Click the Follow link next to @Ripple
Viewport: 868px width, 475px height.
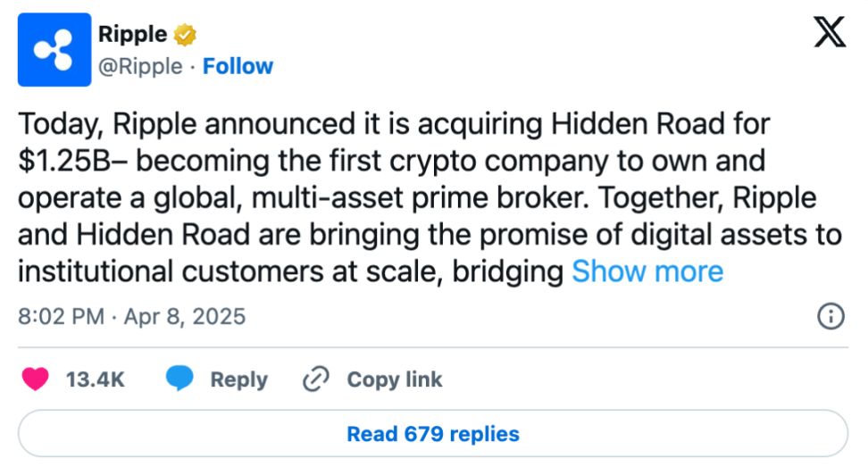point(238,67)
